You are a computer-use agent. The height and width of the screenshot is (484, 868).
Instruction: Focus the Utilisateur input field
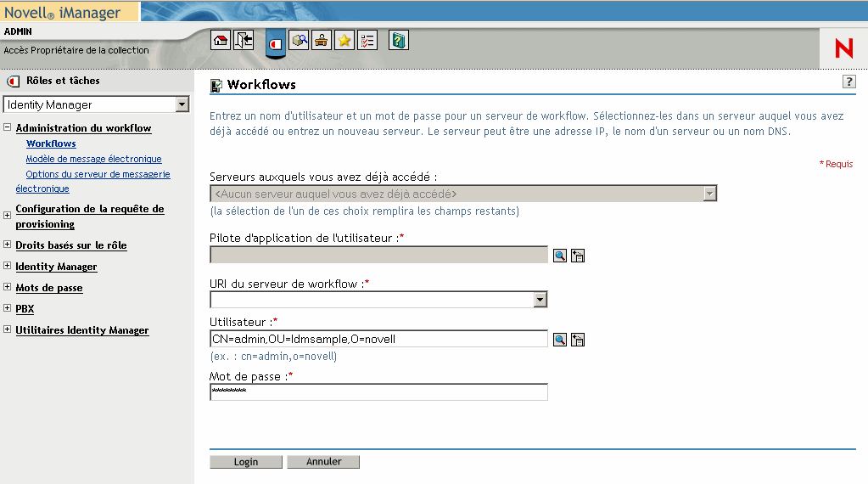tap(378, 339)
